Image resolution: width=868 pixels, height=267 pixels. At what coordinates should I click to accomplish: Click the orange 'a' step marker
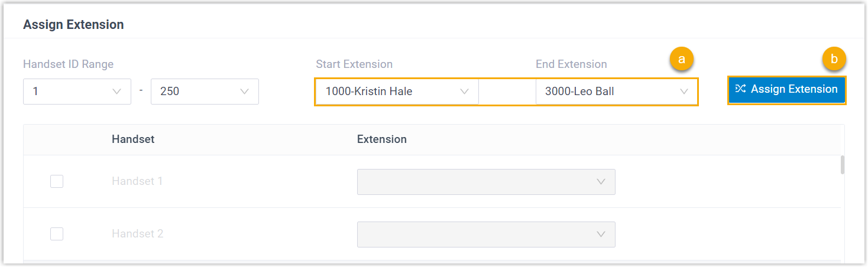click(681, 59)
